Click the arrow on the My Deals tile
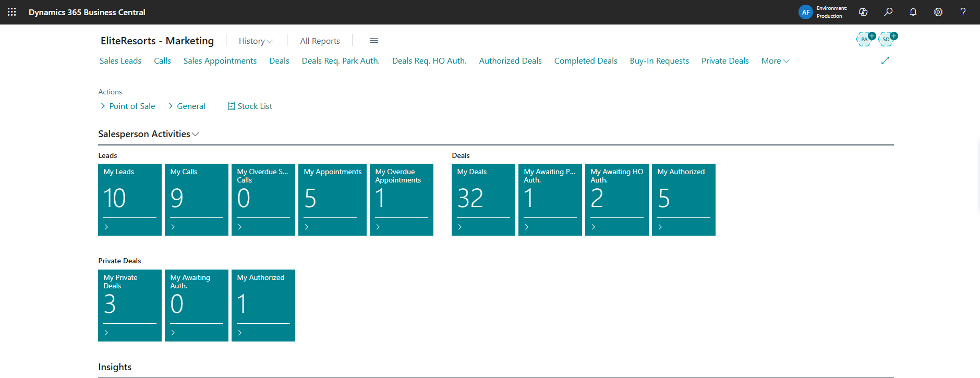This screenshot has width=980, height=378. [460, 227]
